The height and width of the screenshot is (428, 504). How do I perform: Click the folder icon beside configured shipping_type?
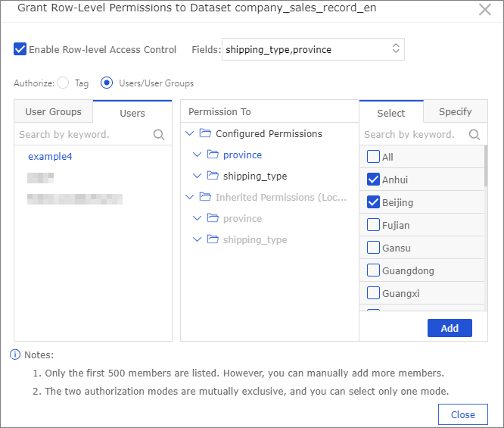(x=213, y=176)
